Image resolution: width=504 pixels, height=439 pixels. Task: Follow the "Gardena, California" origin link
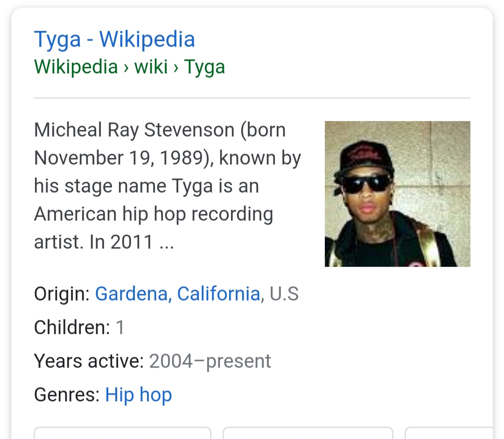(x=177, y=294)
